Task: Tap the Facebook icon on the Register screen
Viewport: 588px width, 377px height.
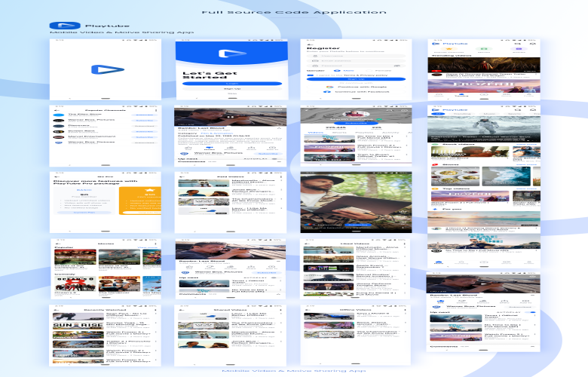Action: click(329, 91)
